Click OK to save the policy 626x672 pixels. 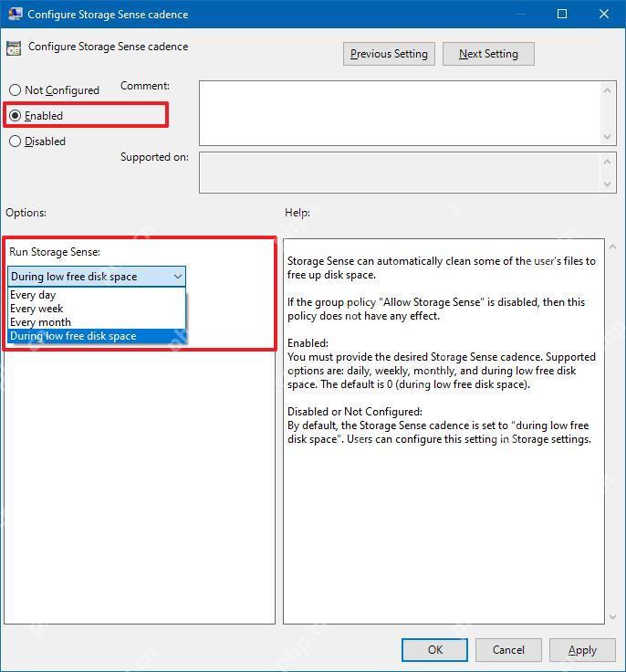434,650
